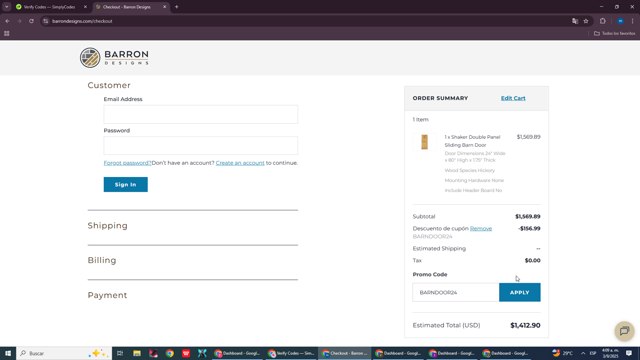Click the Barron Designs logo
Image resolution: width=640 pixels, height=360 pixels.
pyautogui.click(x=114, y=58)
